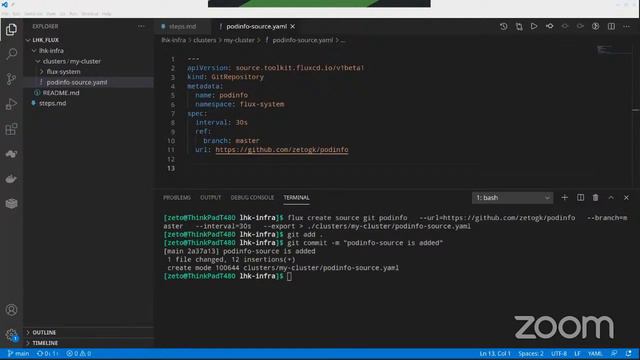Kill terminal with trash icon
Viewport: 640px width, 360px height.
596,198
